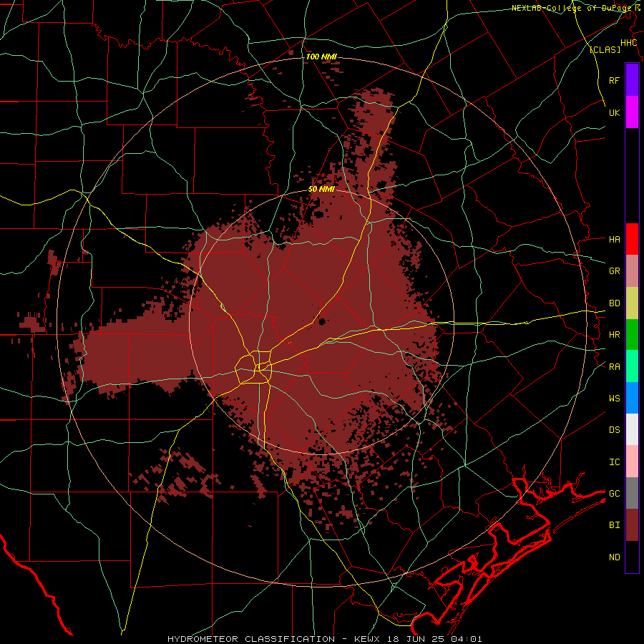Viewport: 644px width, 644px height.
Task: Select the brown BI legend swatch
Action: point(632,525)
